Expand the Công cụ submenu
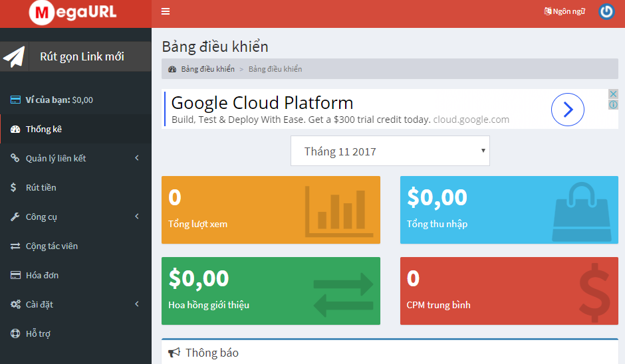The height and width of the screenshot is (364, 625). (136, 217)
